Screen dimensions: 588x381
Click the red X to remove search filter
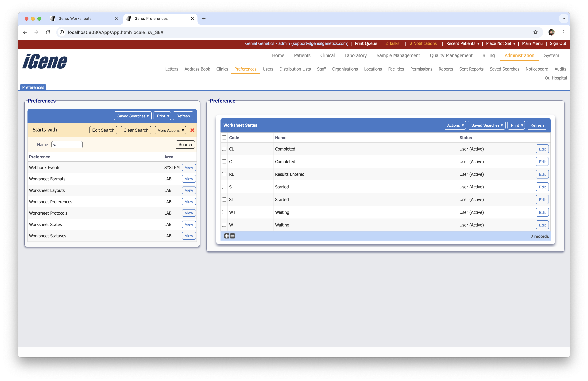click(x=192, y=130)
